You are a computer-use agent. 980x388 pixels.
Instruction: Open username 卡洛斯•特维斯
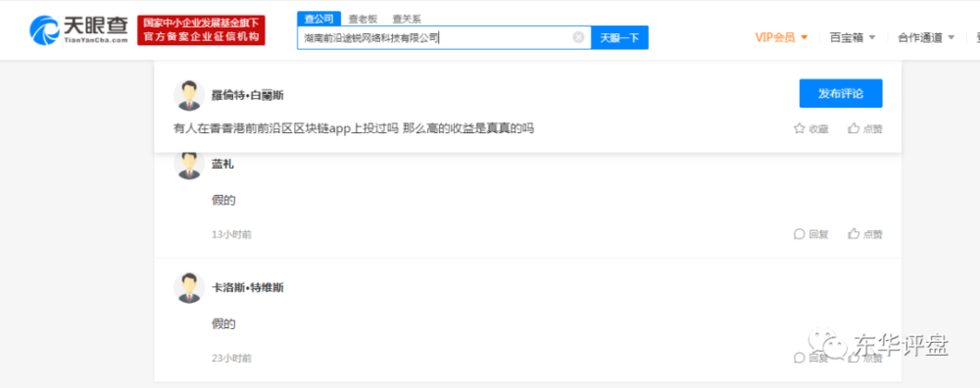pyautogui.click(x=248, y=288)
